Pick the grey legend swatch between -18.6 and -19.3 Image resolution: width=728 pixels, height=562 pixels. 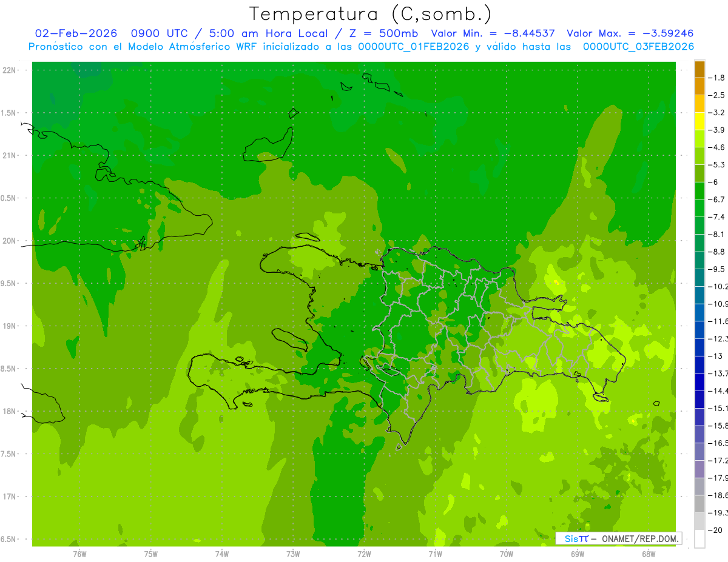point(699,504)
